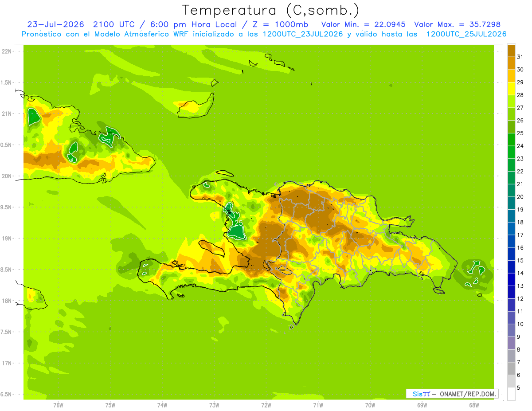Click the colorbar label "15"
Image resolution: width=532 pixels, height=411 pixels.
[520, 260]
